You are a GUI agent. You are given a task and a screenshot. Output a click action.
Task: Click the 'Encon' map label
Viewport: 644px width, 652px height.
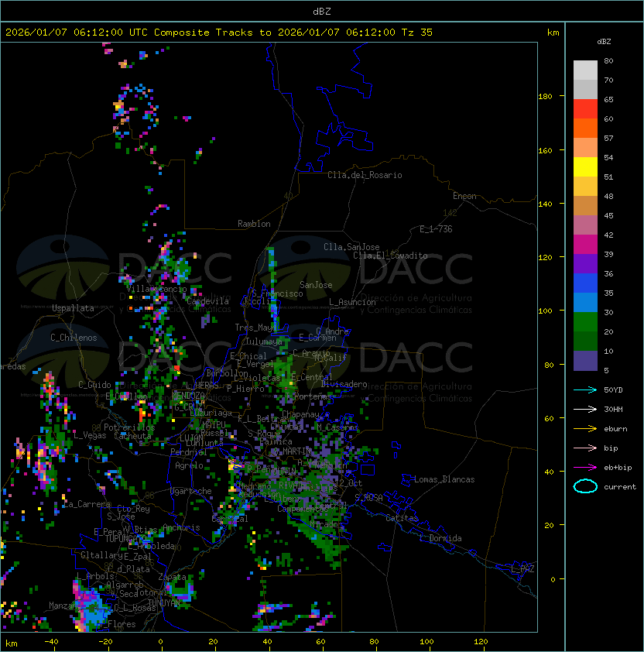click(464, 196)
